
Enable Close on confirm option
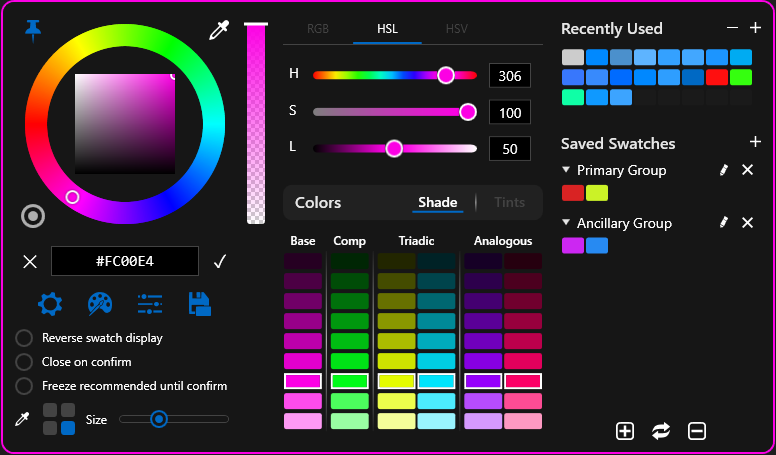24,362
